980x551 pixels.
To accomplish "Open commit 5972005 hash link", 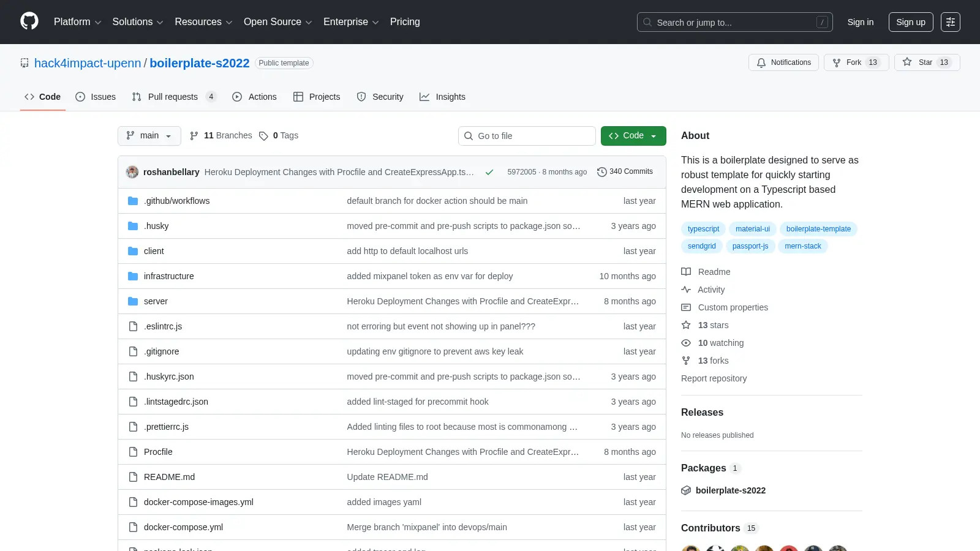I will click(521, 172).
